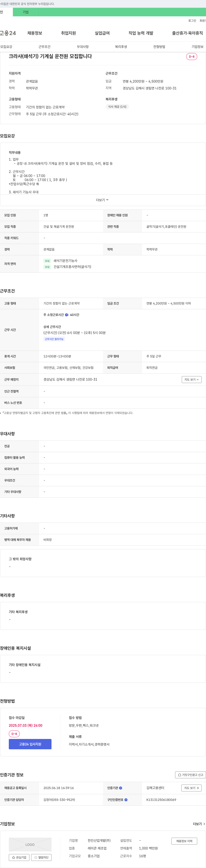Image resolution: width=206 pixels, height=868 pixels.
Task: Click the job title 크라샤(쇄석기) 기계실 운전원 모집합니다
Action: pos(50,56)
